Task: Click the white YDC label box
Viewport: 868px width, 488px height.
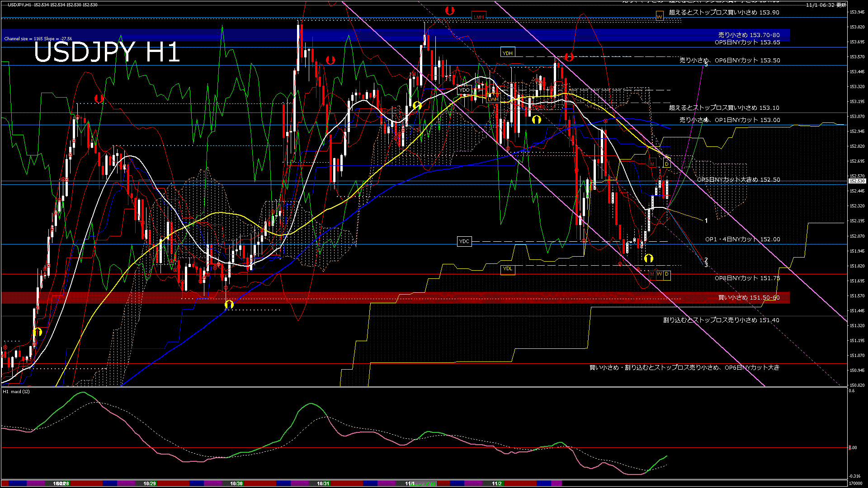Action: [464, 241]
